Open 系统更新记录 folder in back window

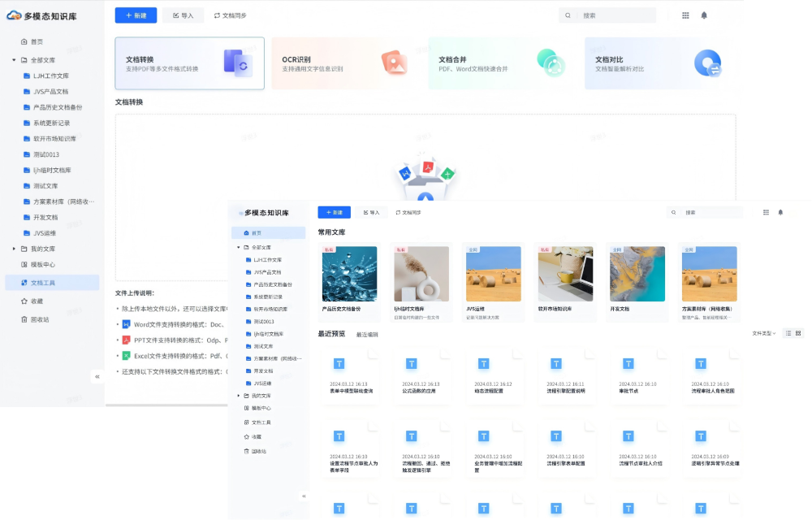(x=46, y=123)
